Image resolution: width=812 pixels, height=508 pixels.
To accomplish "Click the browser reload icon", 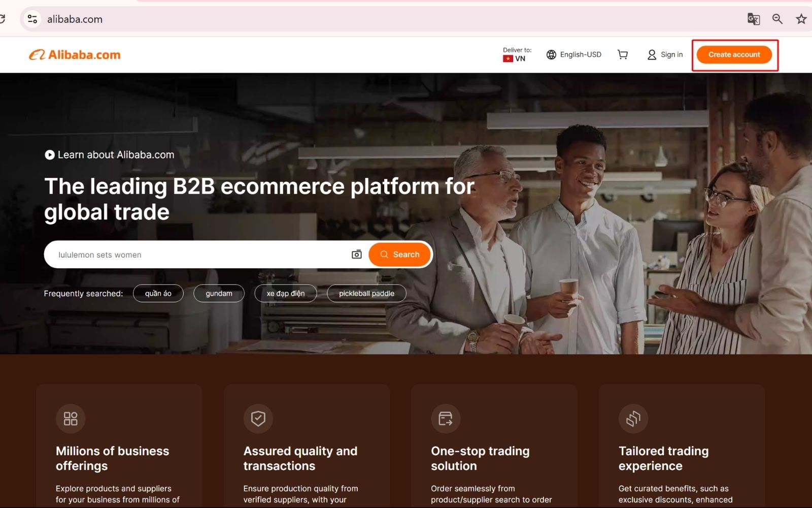I will coord(3,19).
